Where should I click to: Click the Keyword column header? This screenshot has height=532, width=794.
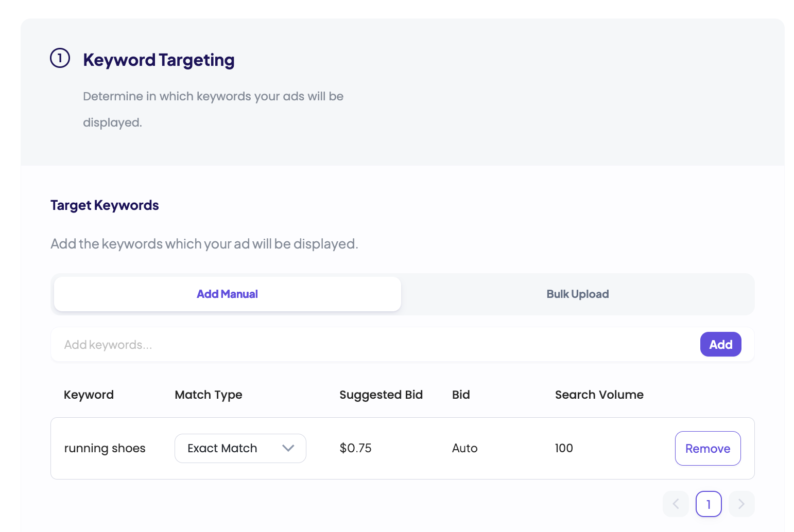click(89, 395)
